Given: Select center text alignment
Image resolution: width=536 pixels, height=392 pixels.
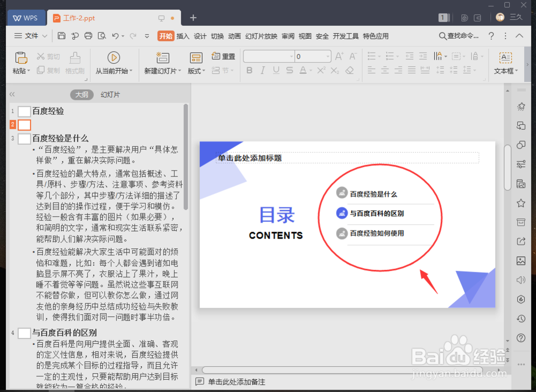Looking at the screenshot, I should point(385,70).
